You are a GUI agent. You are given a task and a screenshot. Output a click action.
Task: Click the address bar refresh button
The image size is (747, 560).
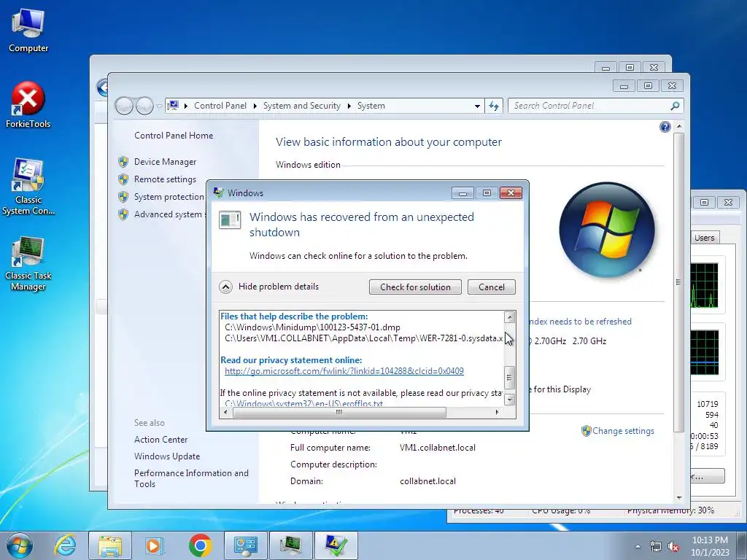pos(494,106)
